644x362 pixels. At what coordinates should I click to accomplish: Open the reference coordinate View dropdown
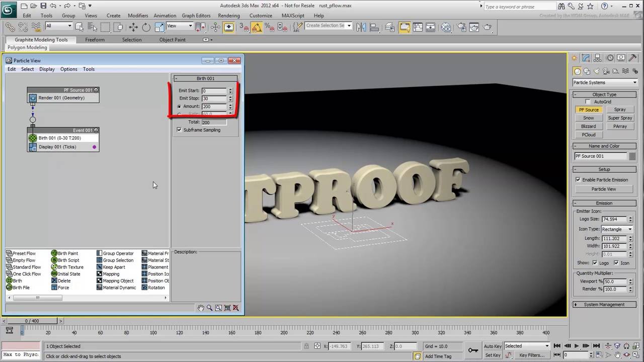click(x=180, y=26)
